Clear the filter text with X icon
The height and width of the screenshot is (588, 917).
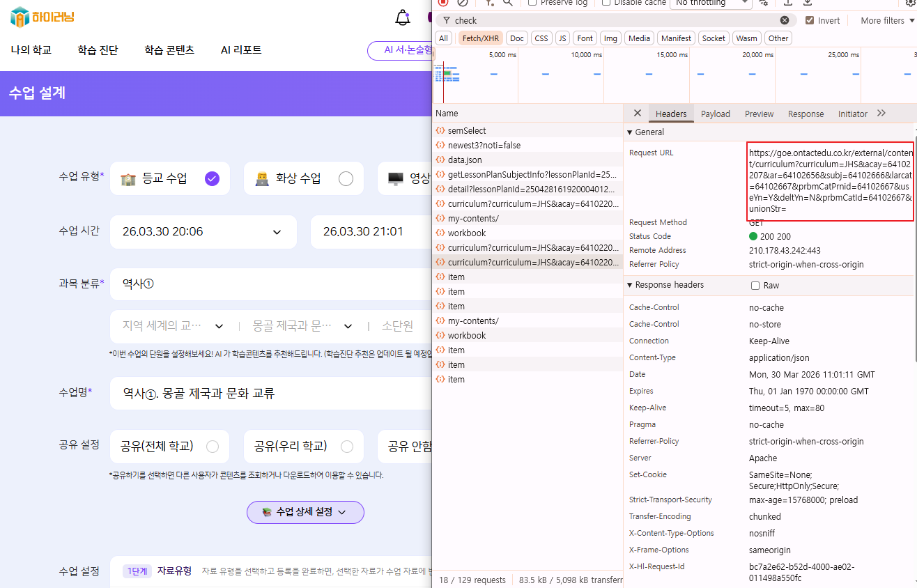pos(785,21)
